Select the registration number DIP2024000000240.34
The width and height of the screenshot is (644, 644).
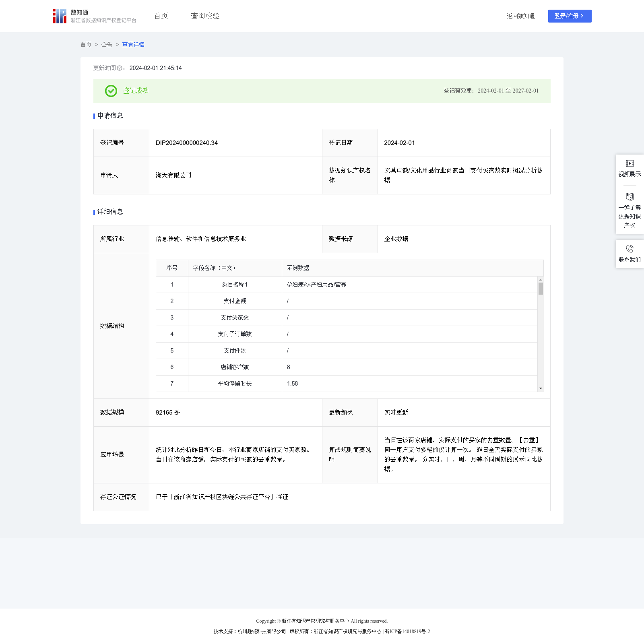point(187,143)
